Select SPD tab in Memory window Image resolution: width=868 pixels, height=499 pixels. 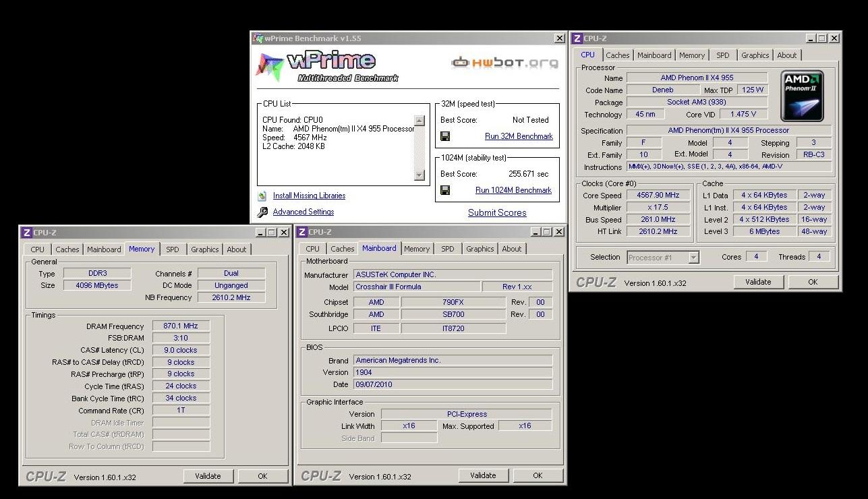(x=173, y=249)
